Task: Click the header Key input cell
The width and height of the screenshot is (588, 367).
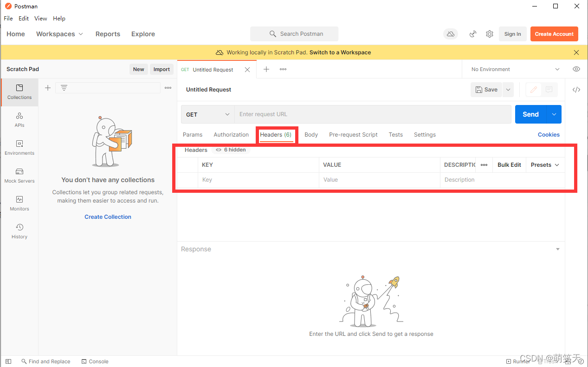Action: click(x=259, y=180)
